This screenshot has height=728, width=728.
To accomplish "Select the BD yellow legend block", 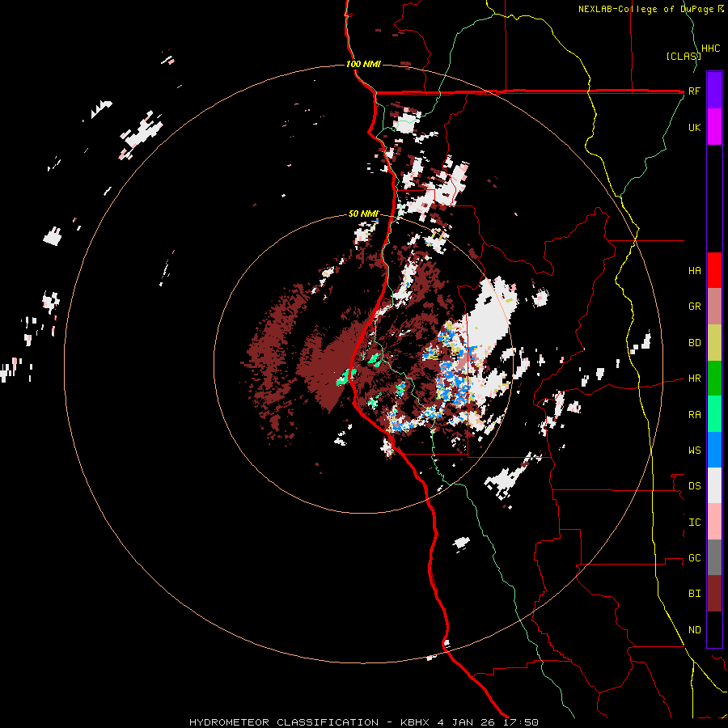I will (x=714, y=343).
